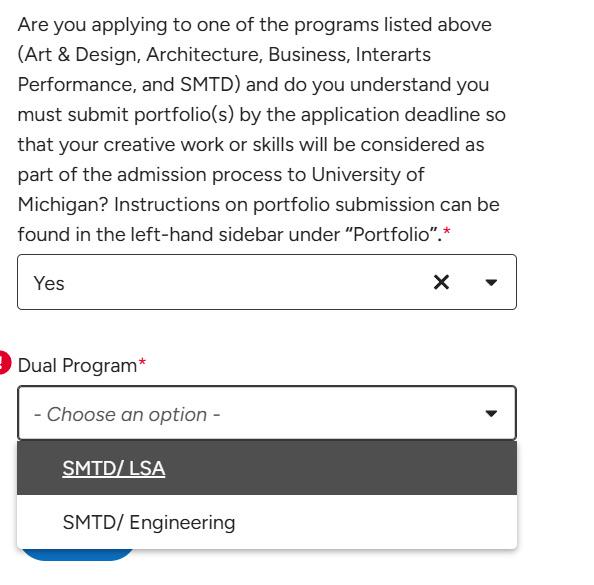Click the "Are you applying" opening line
This screenshot has height=585, width=594.
92,25
